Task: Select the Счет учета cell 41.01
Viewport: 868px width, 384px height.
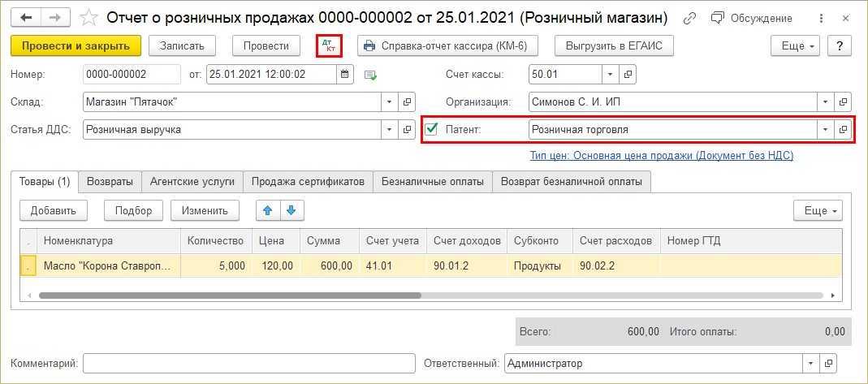Action: click(x=392, y=265)
